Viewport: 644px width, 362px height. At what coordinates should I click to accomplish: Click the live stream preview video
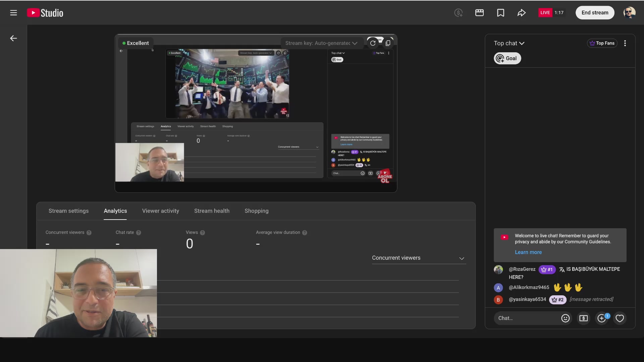click(x=256, y=113)
